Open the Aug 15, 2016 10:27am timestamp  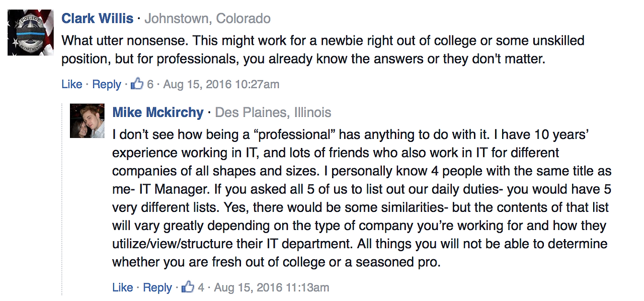pyautogui.click(x=221, y=84)
